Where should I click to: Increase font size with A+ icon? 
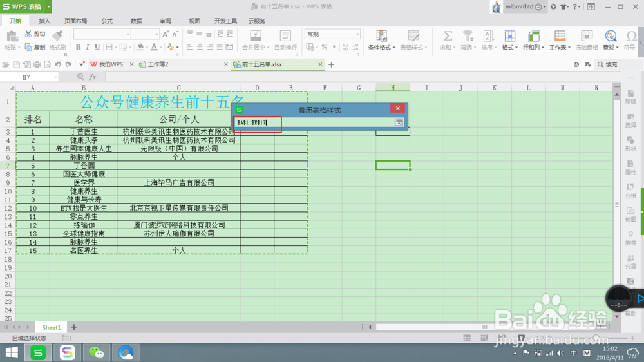click(x=166, y=34)
